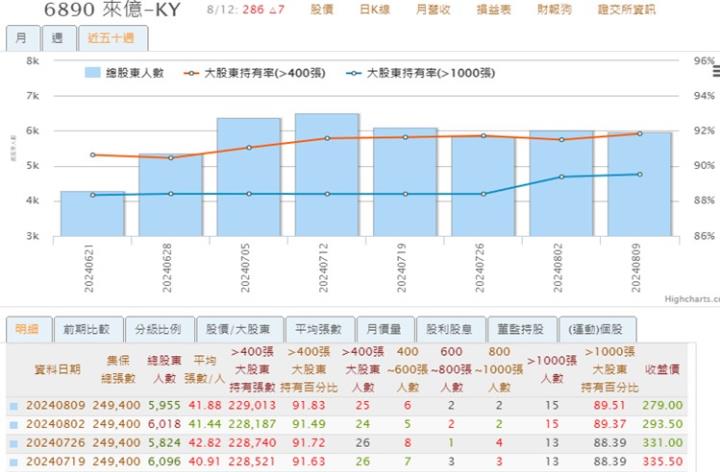Open the 分級比例 tab
This screenshot has height=472, width=720.
tap(156, 329)
